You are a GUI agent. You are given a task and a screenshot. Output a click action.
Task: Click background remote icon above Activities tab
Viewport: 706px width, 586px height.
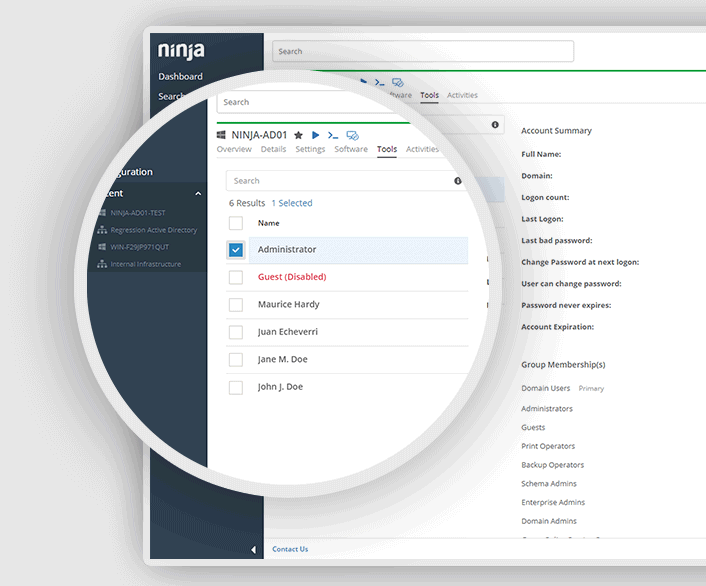(x=398, y=83)
